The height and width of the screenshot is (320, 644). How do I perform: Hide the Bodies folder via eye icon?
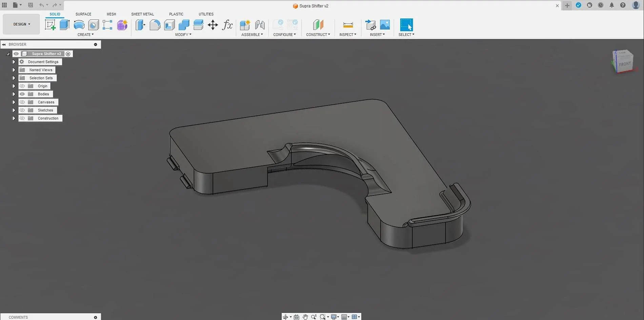point(22,94)
